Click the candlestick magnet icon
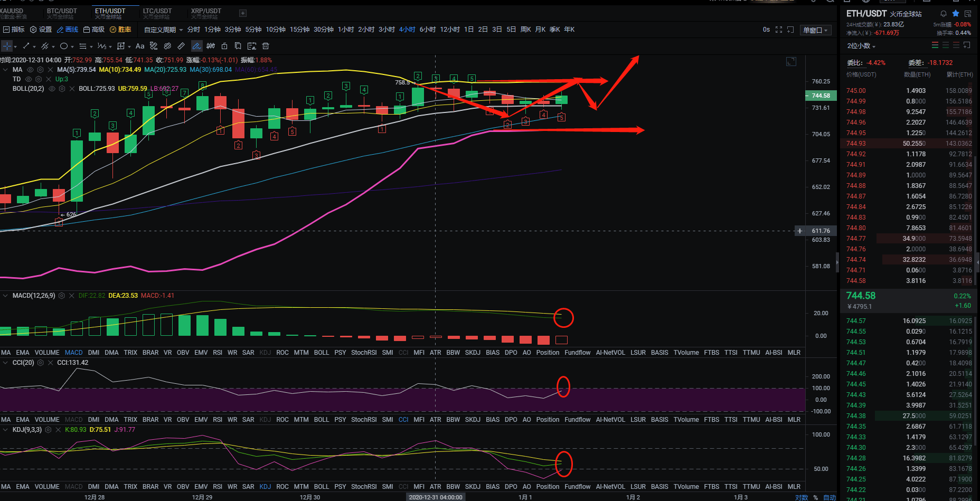The width and height of the screenshot is (980, 501). coord(211,46)
